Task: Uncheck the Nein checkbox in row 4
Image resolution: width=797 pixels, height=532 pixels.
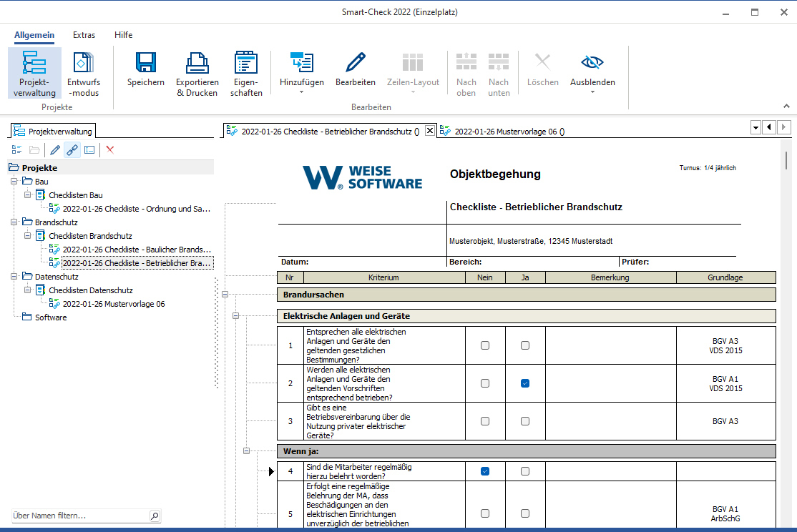Action: (x=485, y=471)
